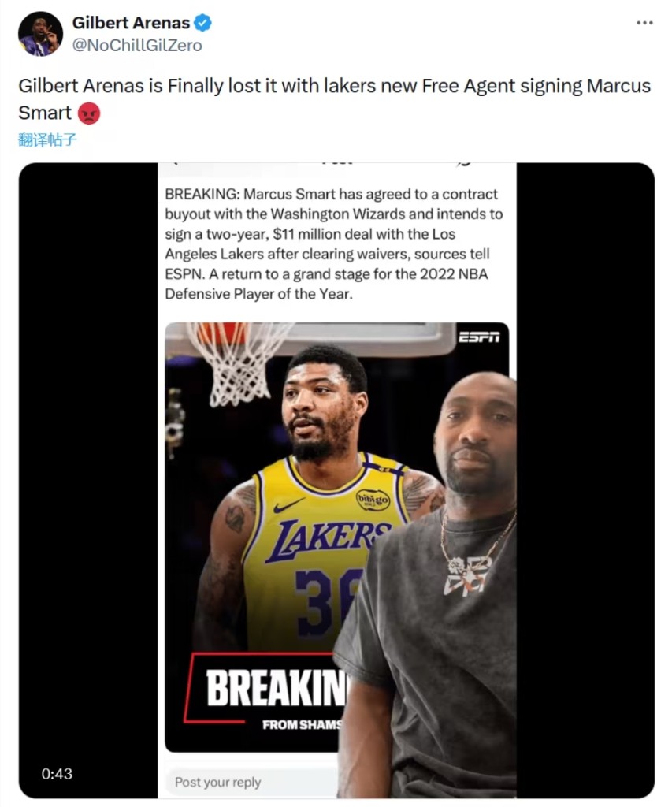Play the embedded tweet video
The image size is (672, 807).
click(336, 480)
